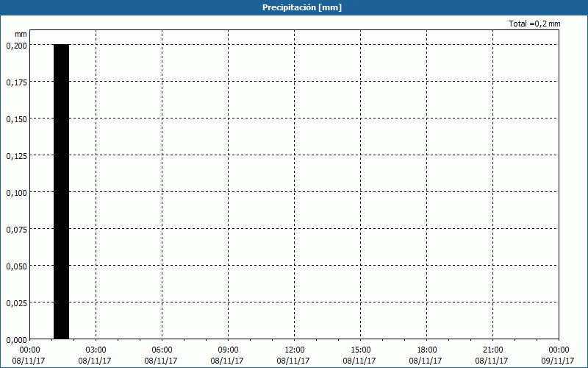Click the 00:00 label dated 09/11/17
The height and width of the screenshot is (368, 588).
click(x=559, y=350)
